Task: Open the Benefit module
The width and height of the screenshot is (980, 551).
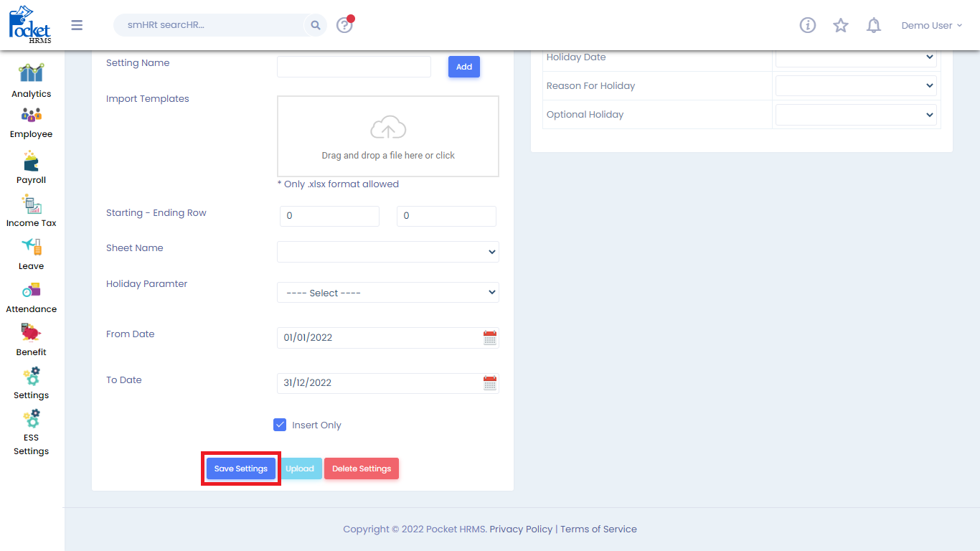Action: click(x=31, y=340)
